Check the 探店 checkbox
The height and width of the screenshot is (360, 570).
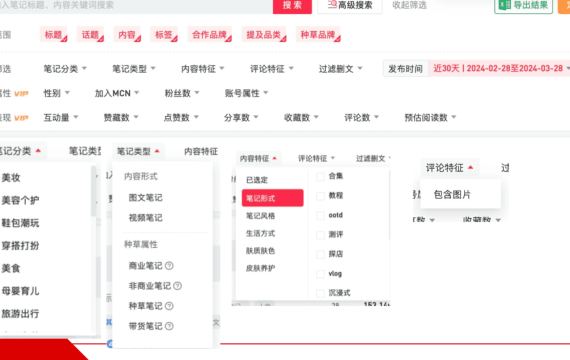pos(320,254)
